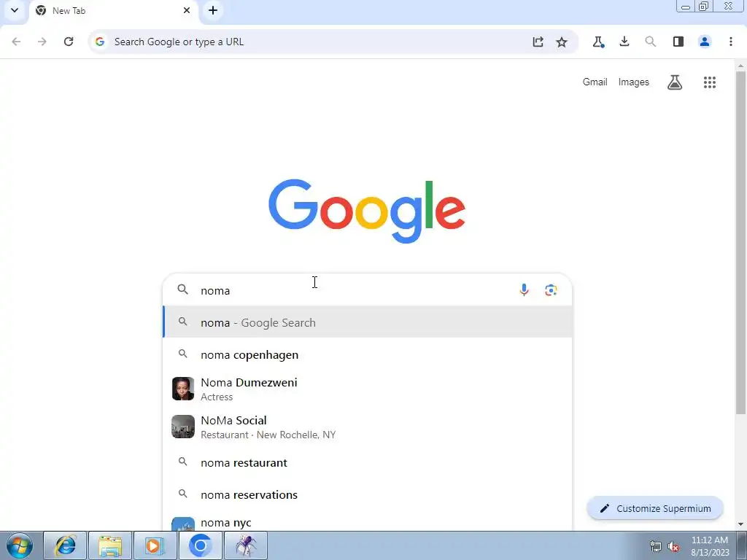The image size is (747, 560).
Task: Open the three-dot browser menu
Action: click(731, 42)
